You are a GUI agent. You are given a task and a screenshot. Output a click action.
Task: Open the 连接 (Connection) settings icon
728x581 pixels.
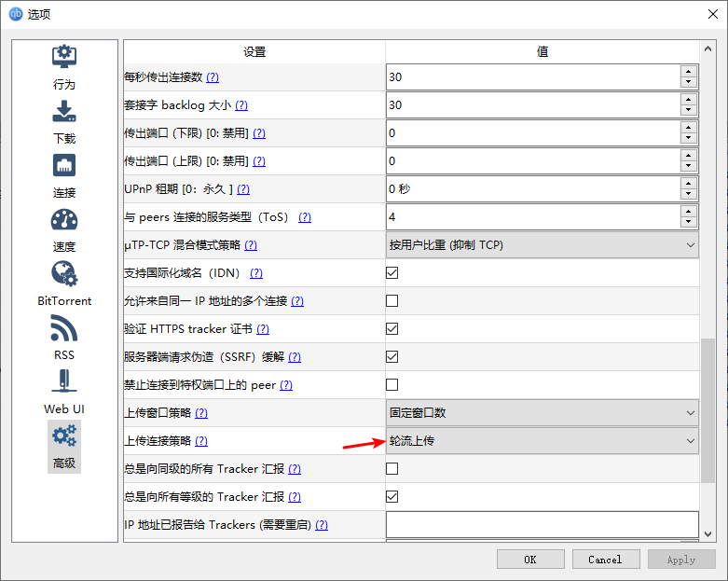coord(64,166)
